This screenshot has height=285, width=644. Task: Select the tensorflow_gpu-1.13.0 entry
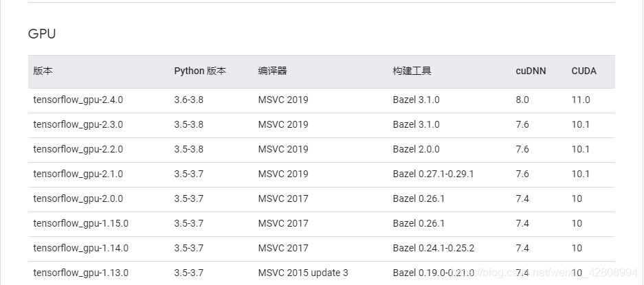[81, 273]
